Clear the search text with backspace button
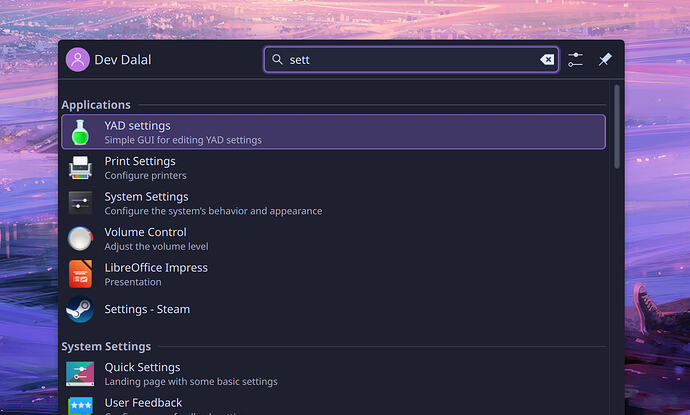Image resolution: width=690 pixels, height=415 pixels. (x=547, y=60)
